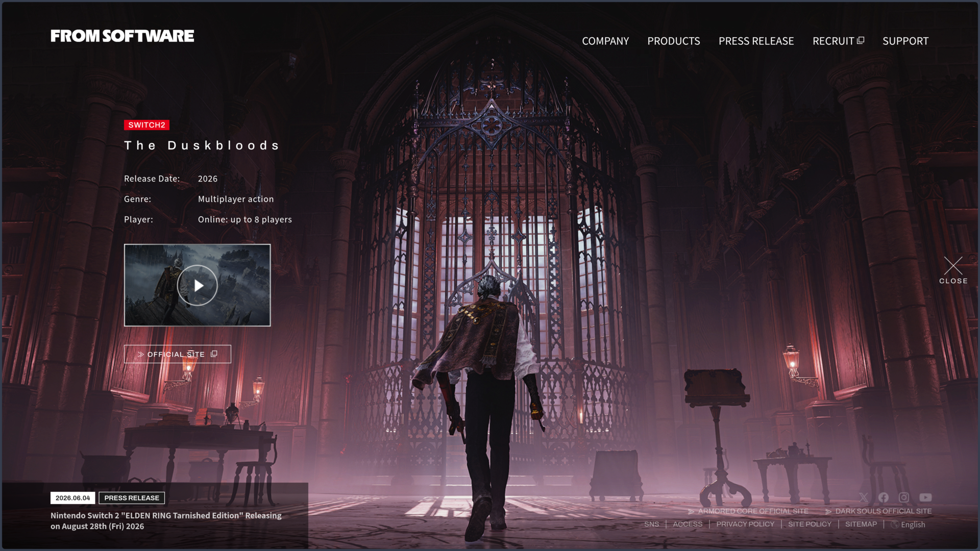
Task: Click the SWITCH2 platform tag
Action: click(x=146, y=125)
